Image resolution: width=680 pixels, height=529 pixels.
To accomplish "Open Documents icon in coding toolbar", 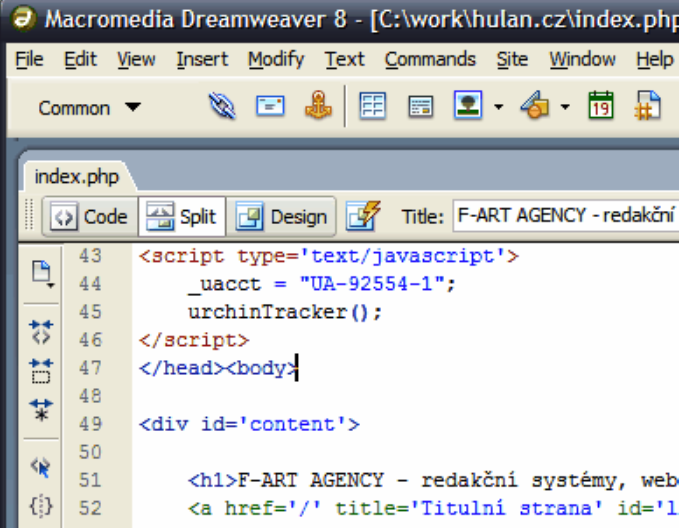I will (x=42, y=274).
